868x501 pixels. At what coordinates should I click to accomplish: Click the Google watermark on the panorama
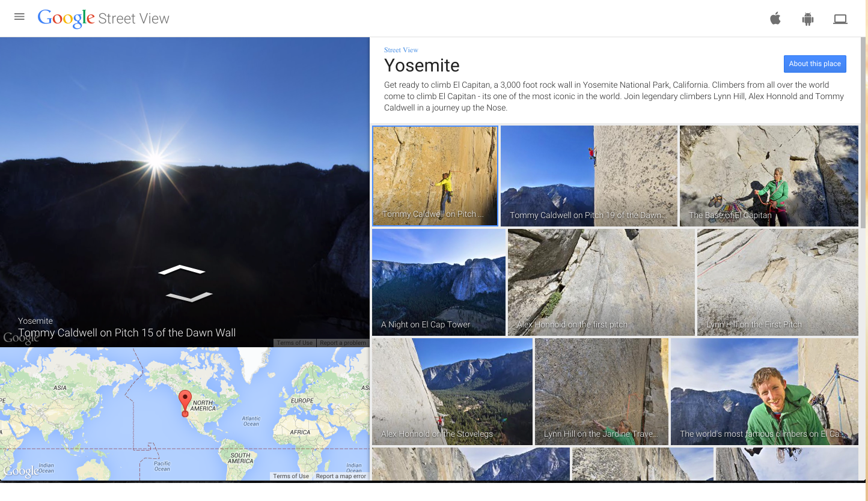21,338
